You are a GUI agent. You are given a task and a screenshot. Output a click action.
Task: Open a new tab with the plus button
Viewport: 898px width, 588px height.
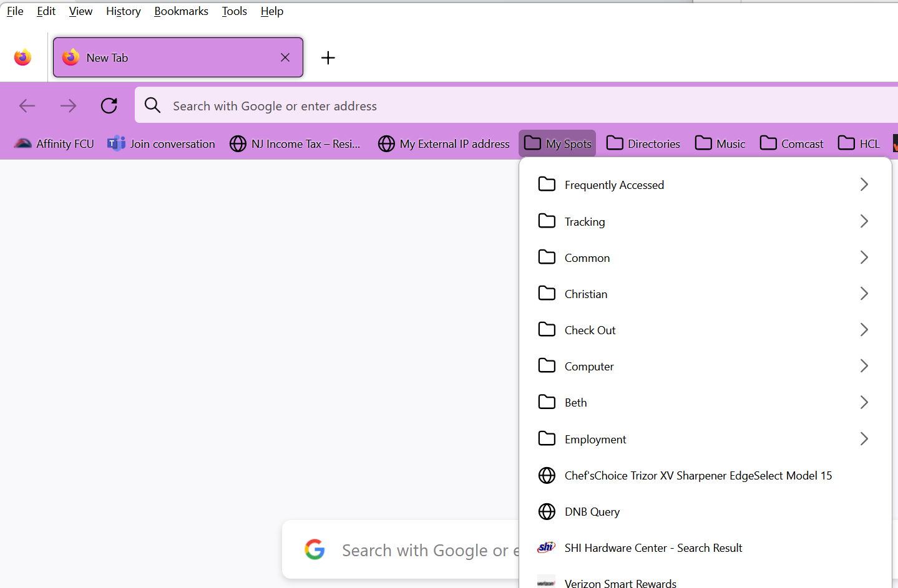pyautogui.click(x=328, y=57)
